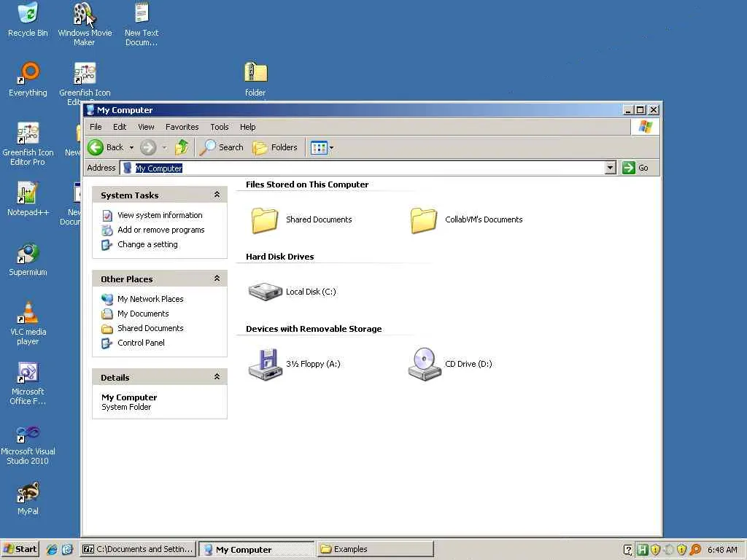The height and width of the screenshot is (560, 747).
Task: Select the Local Disk (C:) drive
Action: point(266,292)
